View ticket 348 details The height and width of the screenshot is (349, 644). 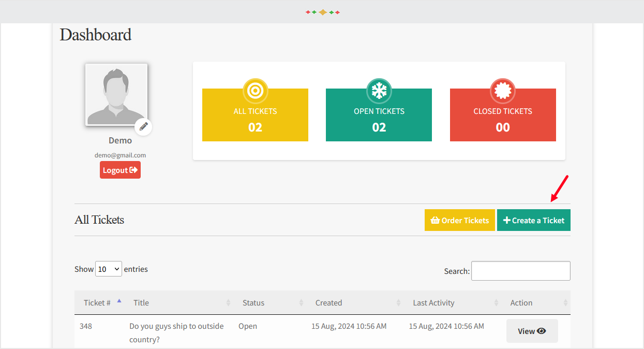532,330
